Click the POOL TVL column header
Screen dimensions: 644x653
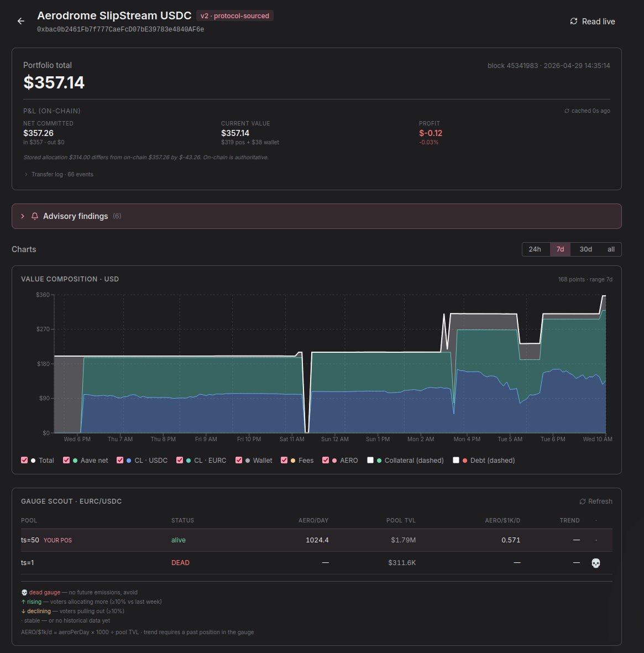401,520
